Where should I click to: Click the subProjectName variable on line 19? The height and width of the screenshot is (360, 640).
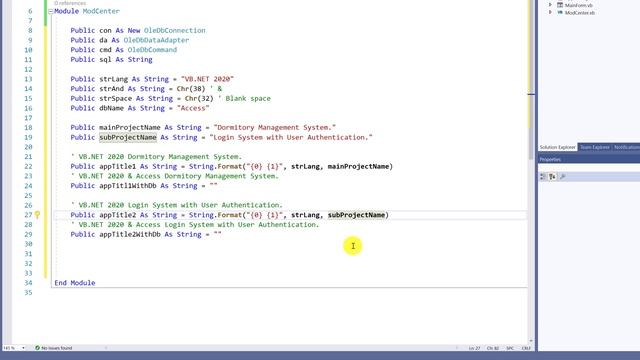[x=128, y=138]
